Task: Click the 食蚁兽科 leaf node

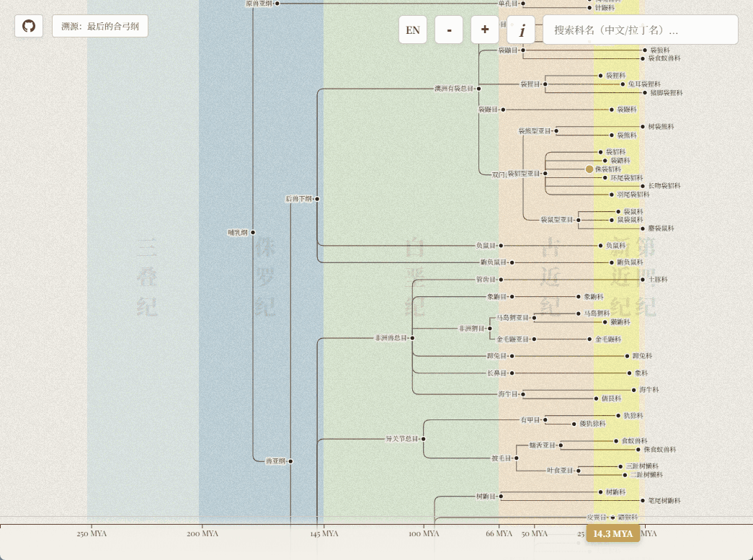Action: click(x=616, y=440)
